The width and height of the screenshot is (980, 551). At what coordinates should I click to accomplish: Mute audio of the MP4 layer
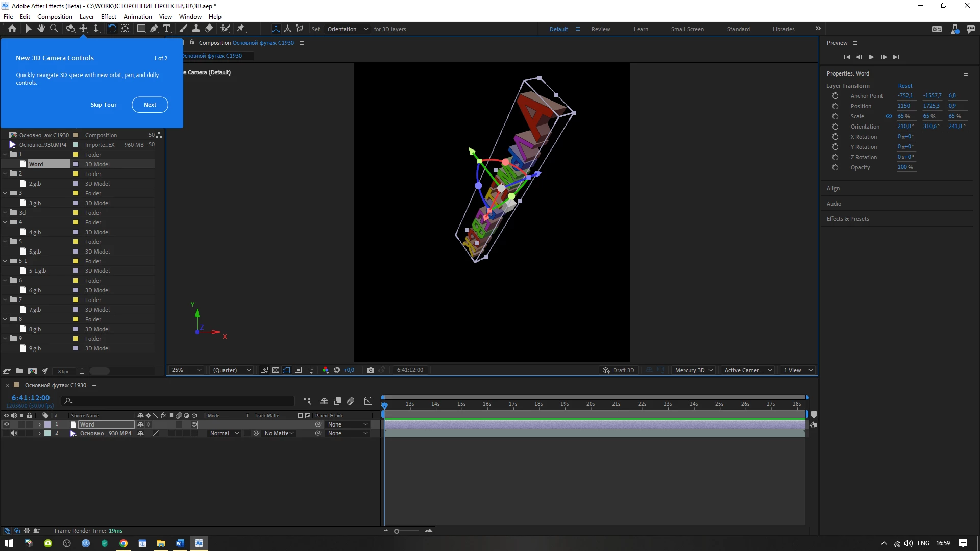14,433
